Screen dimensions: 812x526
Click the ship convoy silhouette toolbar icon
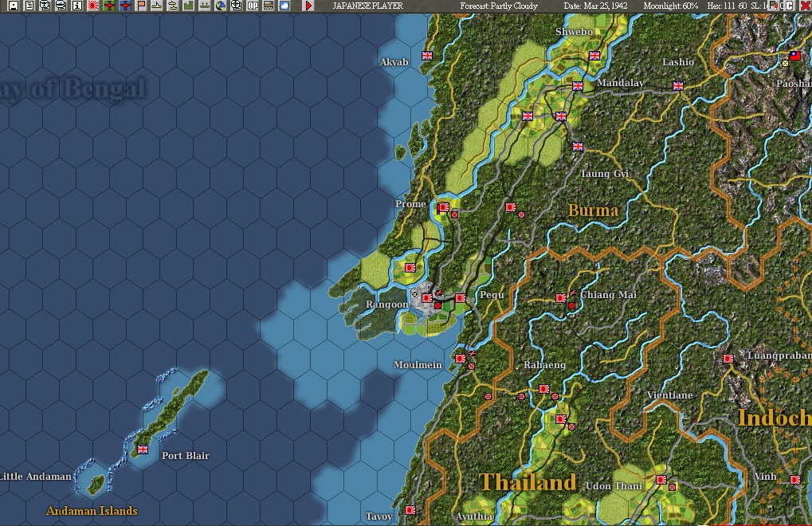click(205, 6)
